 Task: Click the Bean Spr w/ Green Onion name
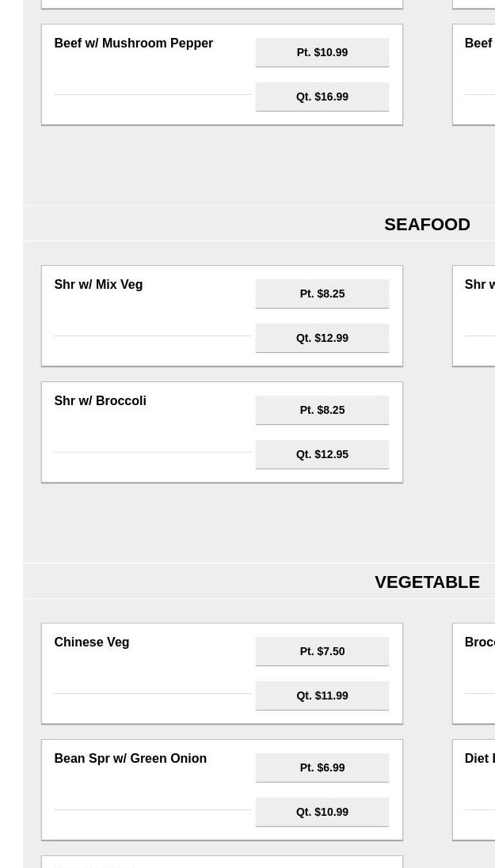coord(130,759)
